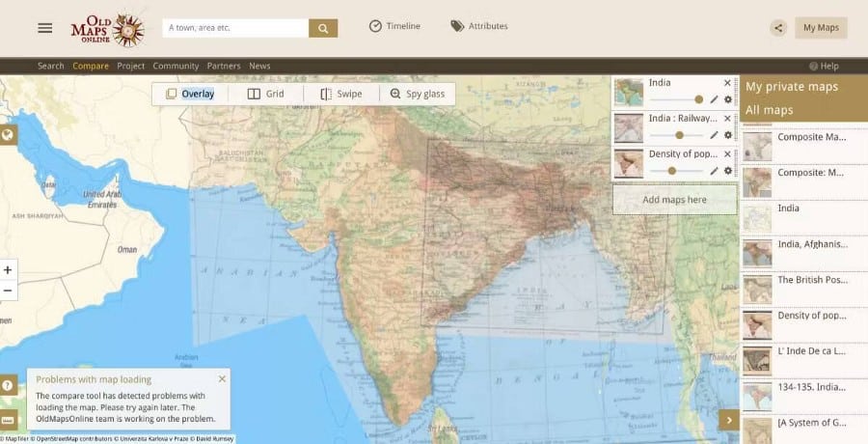
Task: Enable Spy glass compare mode
Action: (418, 94)
